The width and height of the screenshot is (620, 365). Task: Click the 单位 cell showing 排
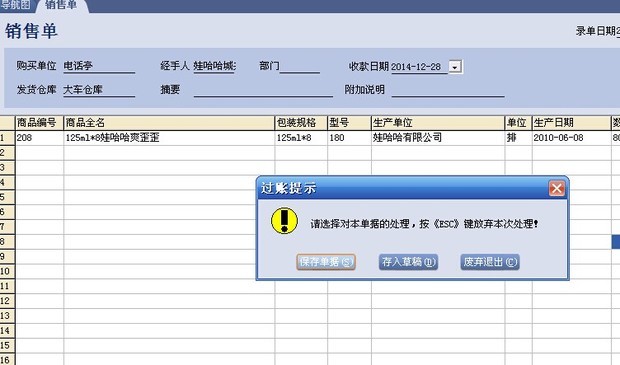tap(518, 138)
